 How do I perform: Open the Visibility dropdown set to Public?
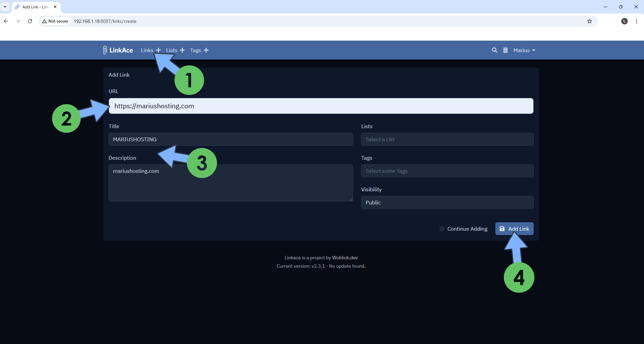(447, 202)
